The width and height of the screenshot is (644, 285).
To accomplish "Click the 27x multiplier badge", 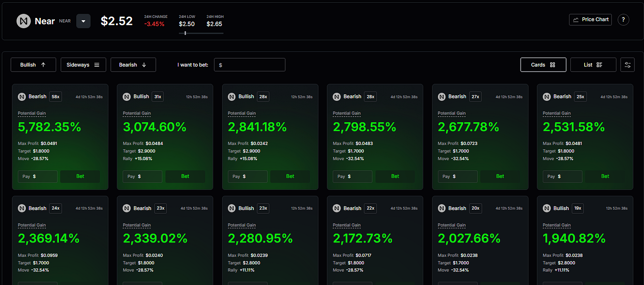I will pos(475,97).
